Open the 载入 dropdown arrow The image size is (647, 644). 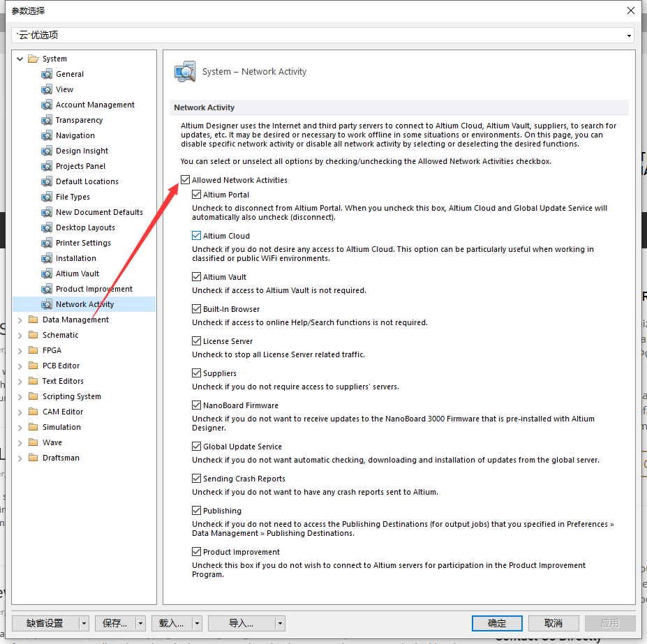pos(198,623)
